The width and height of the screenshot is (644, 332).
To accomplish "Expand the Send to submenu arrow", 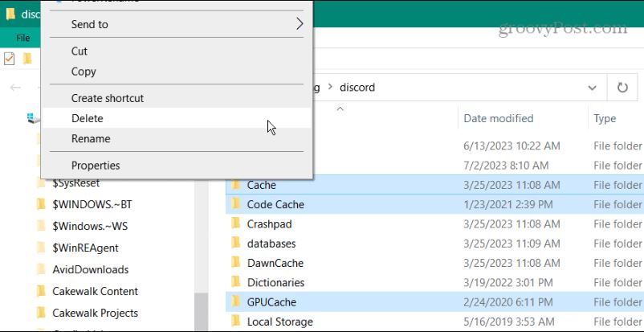I will click(x=300, y=24).
